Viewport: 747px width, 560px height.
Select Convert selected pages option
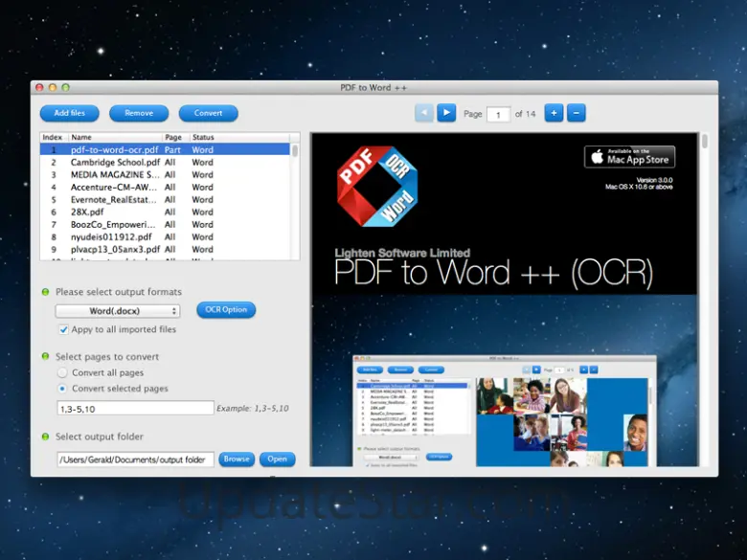click(63, 389)
